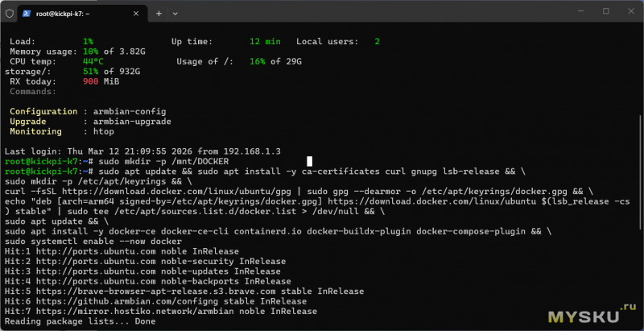The height and width of the screenshot is (331, 644).
Task: Select the root@kickpi-k7 terminal tab
Action: pos(76,13)
